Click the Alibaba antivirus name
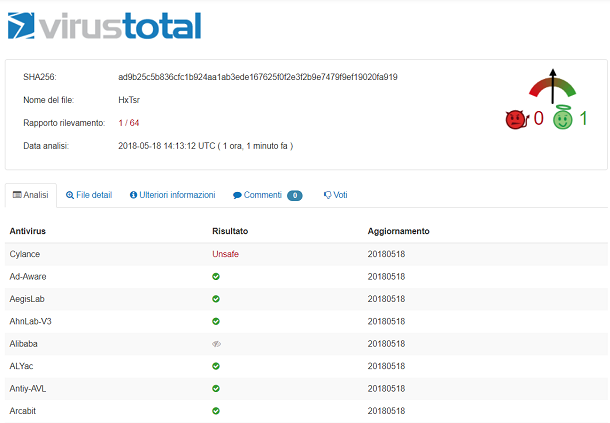Viewport: 610px width, 423px height. click(23, 344)
